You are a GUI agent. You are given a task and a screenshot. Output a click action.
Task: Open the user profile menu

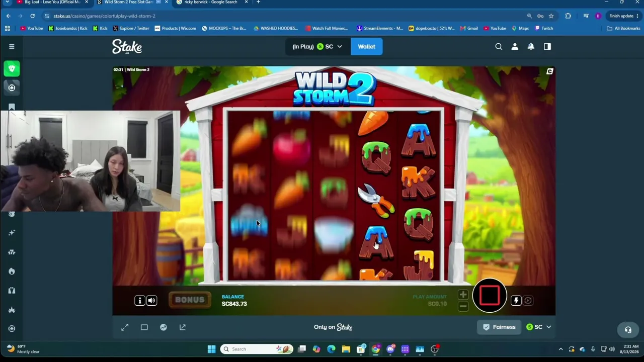click(515, 46)
